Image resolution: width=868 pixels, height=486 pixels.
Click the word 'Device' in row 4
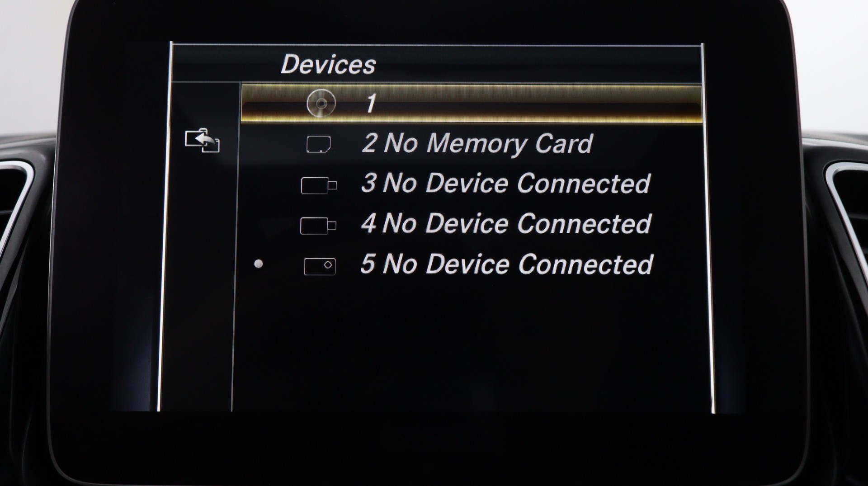[x=467, y=224]
